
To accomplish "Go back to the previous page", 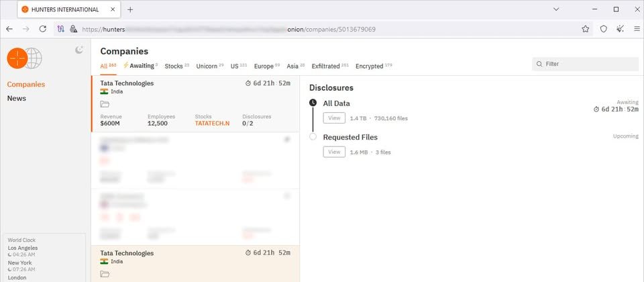I will pos(9,29).
